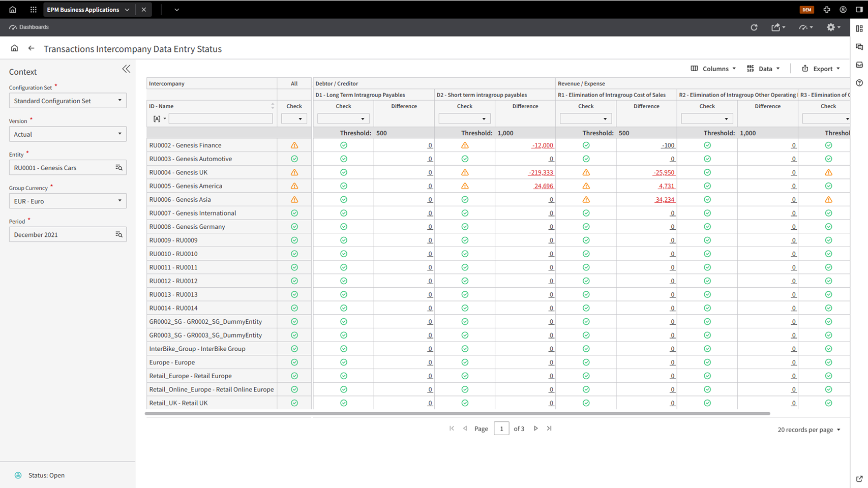Click the warning icon for RU0004 - Genesis UK
The image size is (868, 488).
tap(294, 172)
